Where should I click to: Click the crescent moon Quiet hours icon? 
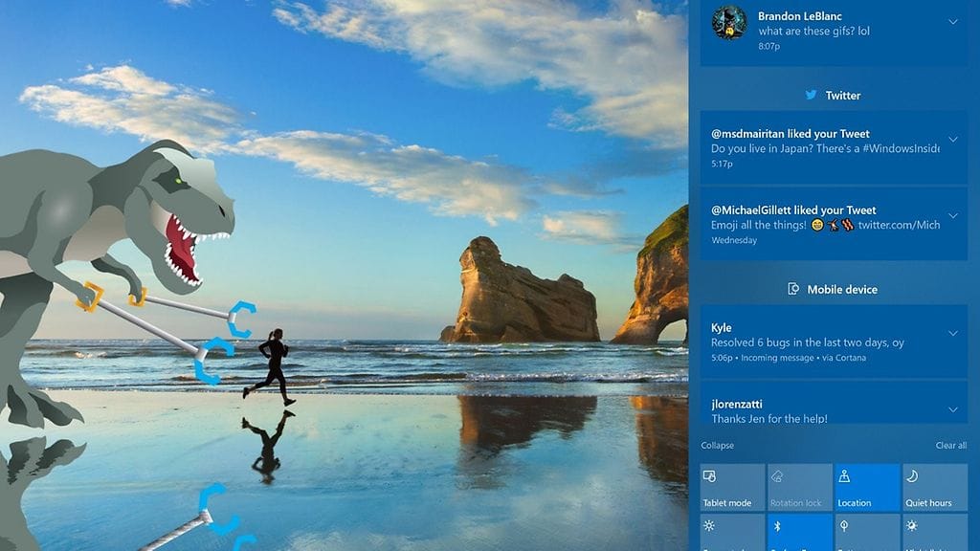(x=912, y=475)
